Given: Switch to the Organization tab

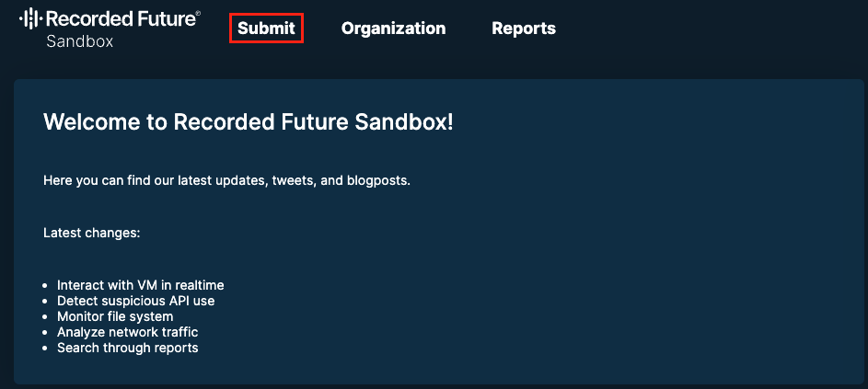Looking at the screenshot, I should (393, 29).
